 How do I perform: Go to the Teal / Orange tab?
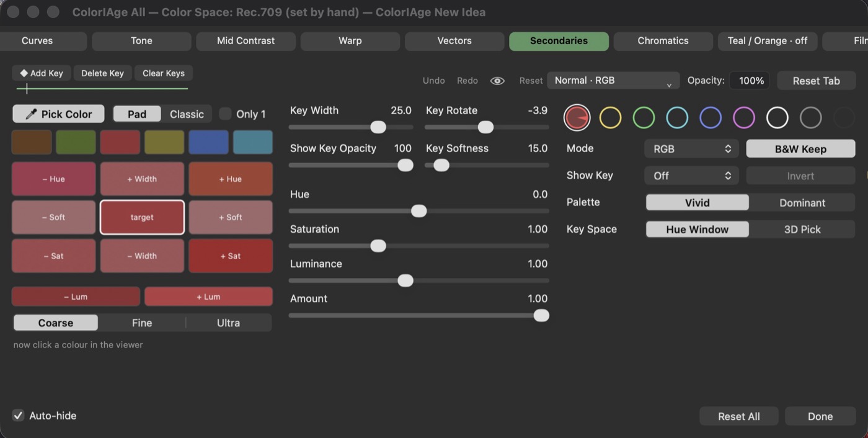click(768, 41)
